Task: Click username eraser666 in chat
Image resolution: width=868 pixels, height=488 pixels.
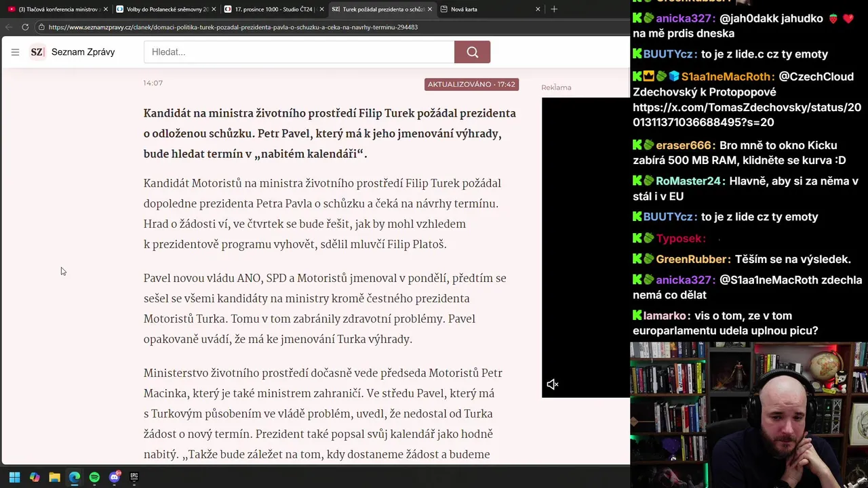Action: 684,145
